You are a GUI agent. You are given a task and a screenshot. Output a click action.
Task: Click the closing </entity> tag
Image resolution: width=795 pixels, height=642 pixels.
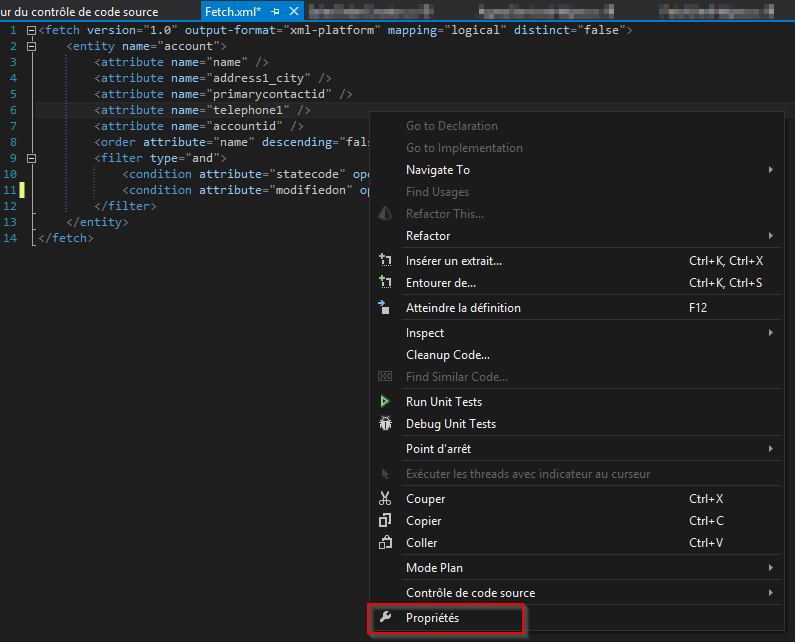97,222
